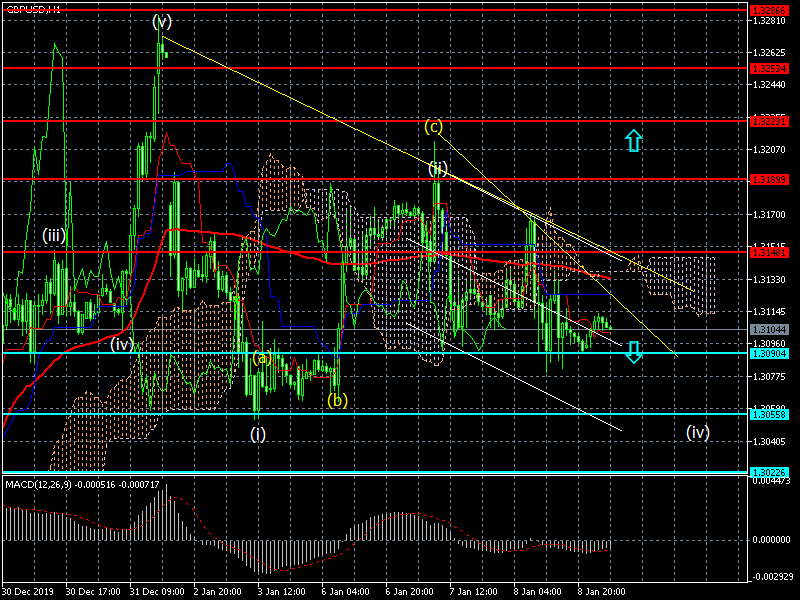Image resolution: width=800 pixels, height=600 pixels.
Task: Select the red 1.32534 resistance price tag
Action: tap(770, 68)
